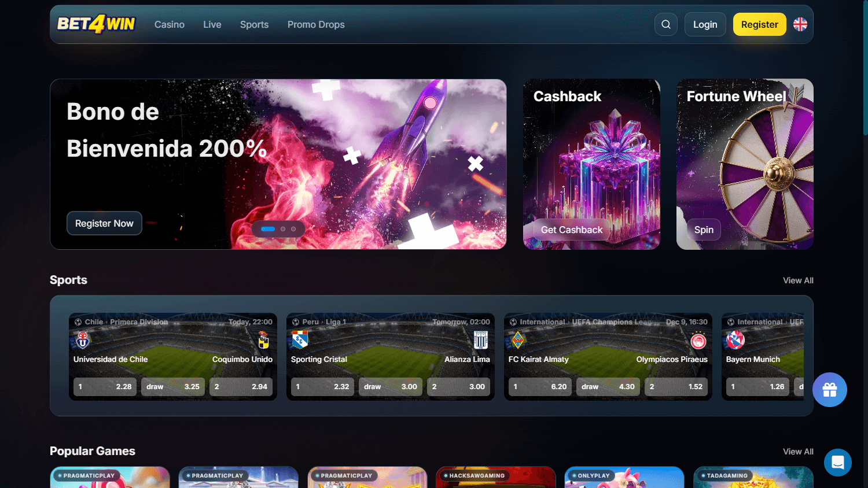Open the floating gift bonus icon
Screen dimensions: 868x488
point(830,390)
